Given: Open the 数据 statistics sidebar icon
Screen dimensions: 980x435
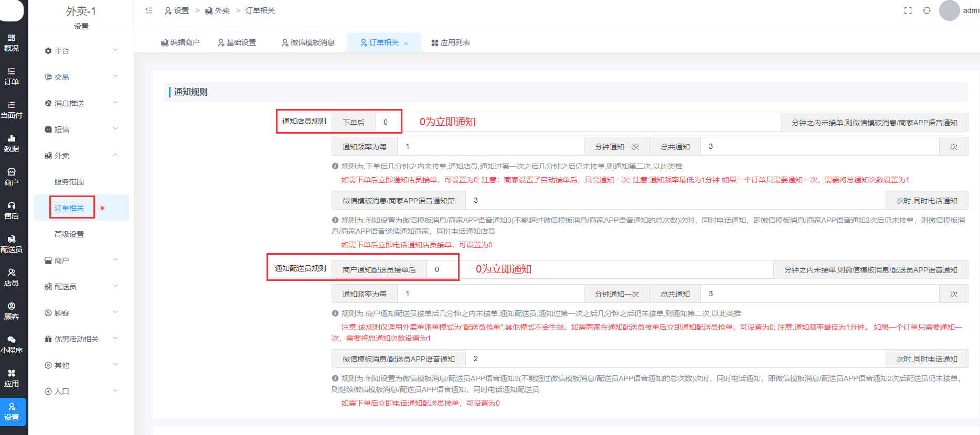Looking at the screenshot, I should 12,143.
